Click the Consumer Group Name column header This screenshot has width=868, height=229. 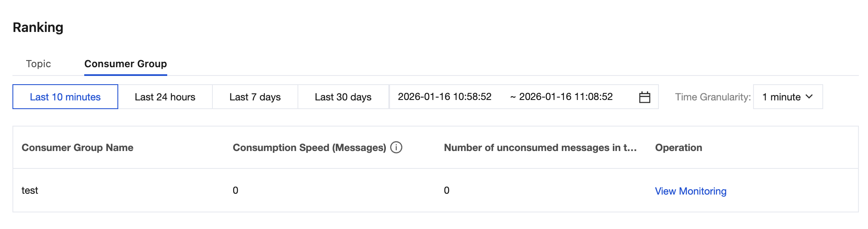point(78,148)
